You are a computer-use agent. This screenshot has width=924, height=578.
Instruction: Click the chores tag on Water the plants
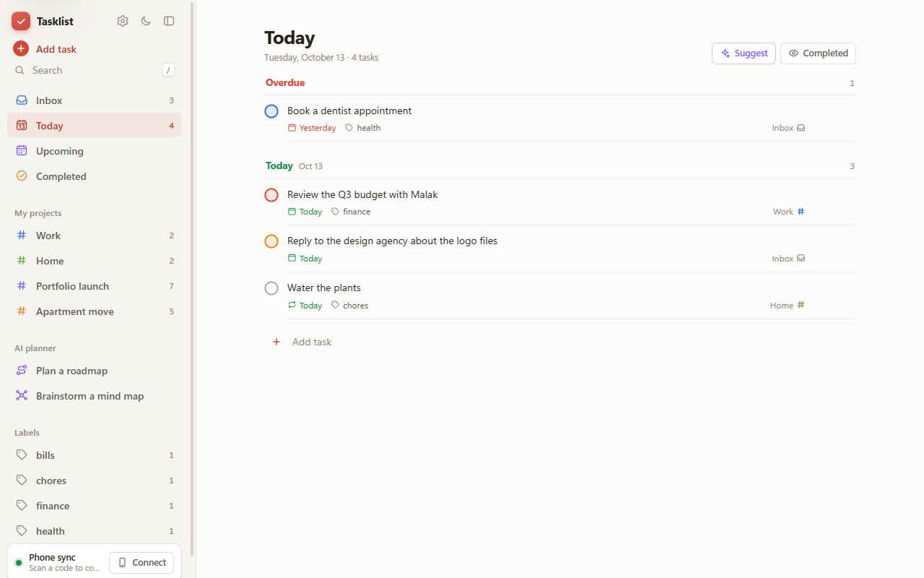click(x=349, y=306)
